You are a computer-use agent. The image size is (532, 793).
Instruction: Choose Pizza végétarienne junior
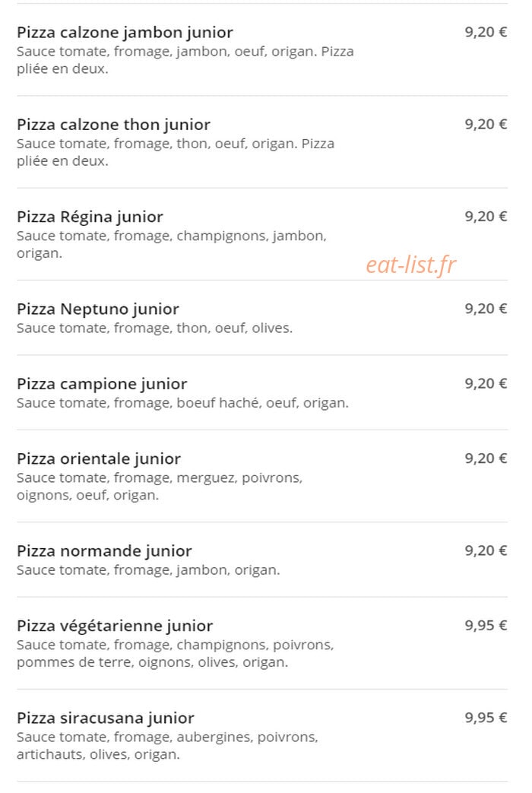click(115, 626)
